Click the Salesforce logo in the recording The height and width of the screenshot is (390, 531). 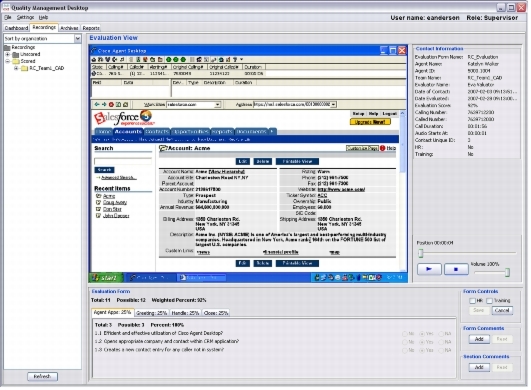click(124, 118)
